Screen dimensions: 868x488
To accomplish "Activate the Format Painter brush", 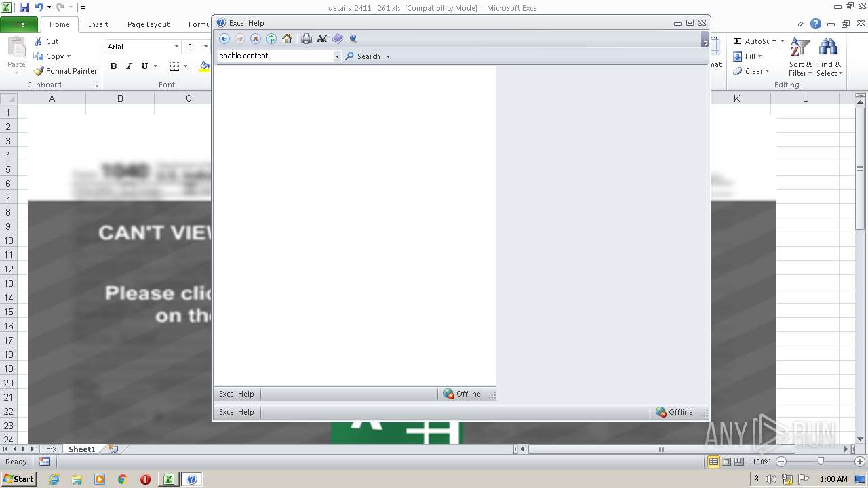I will tap(66, 71).
